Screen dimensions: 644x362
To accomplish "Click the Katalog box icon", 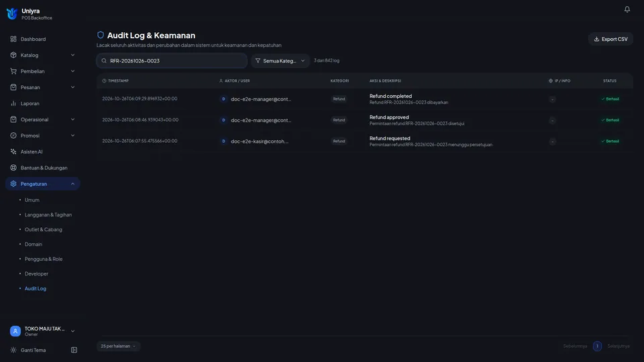I will pyautogui.click(x=13, y=55).
